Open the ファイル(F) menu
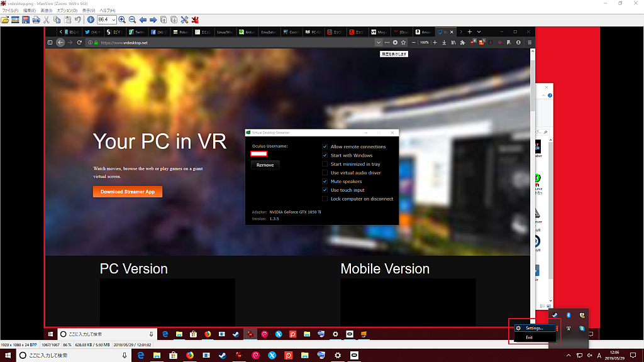Screen dimensions: 644x362 point(10,11)
